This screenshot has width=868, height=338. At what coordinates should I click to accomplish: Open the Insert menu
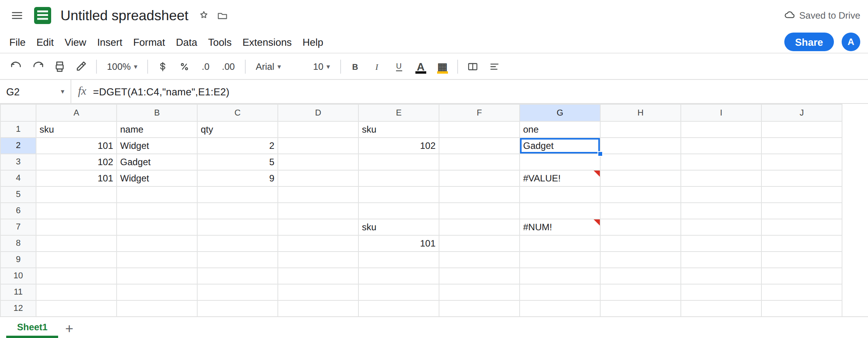click(x=110, y=42)
